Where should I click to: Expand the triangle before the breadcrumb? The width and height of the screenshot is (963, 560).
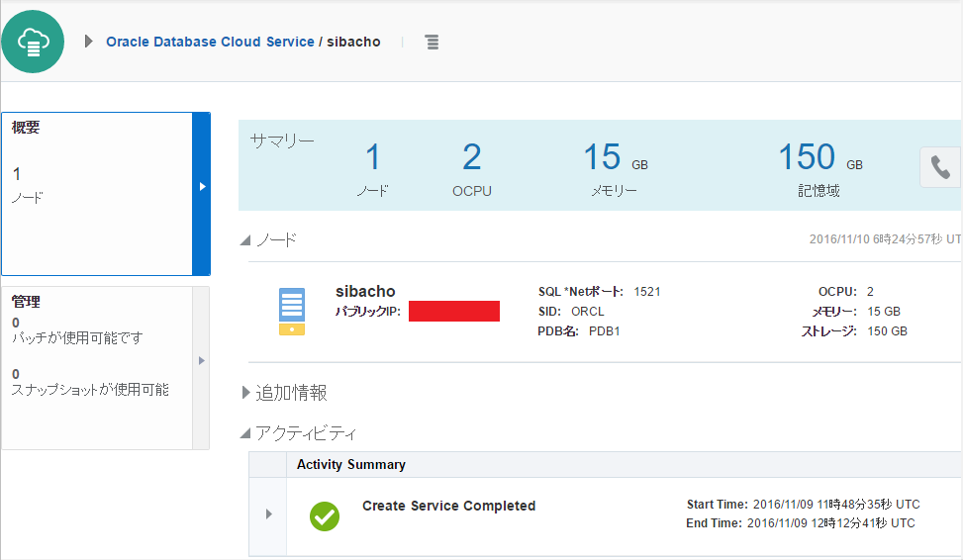[x=89, y=42]
